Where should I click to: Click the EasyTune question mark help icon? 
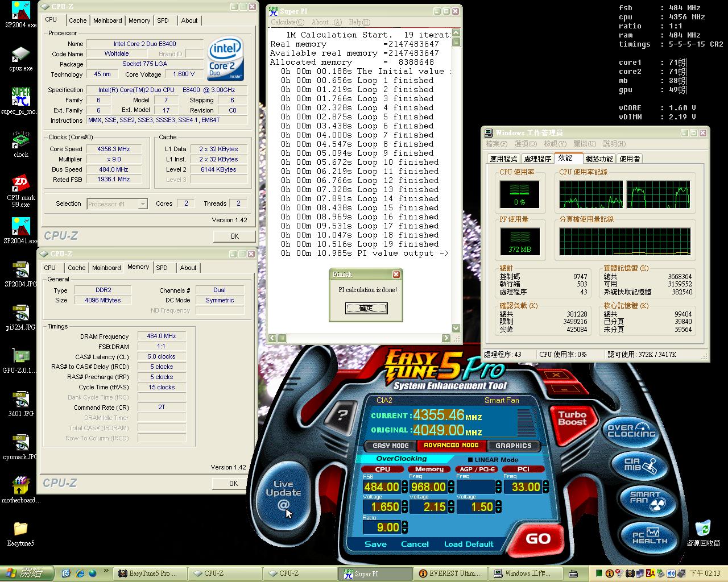click(x=341, y=415)
